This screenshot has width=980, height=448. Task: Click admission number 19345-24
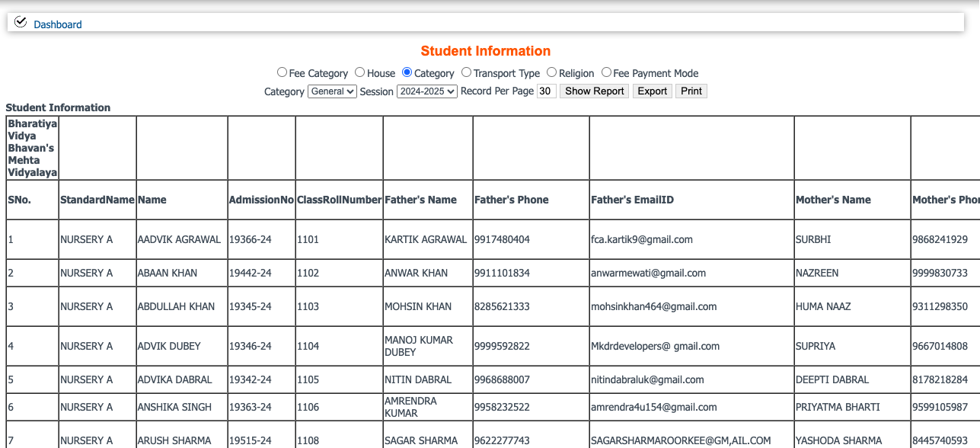pos(251,306)
